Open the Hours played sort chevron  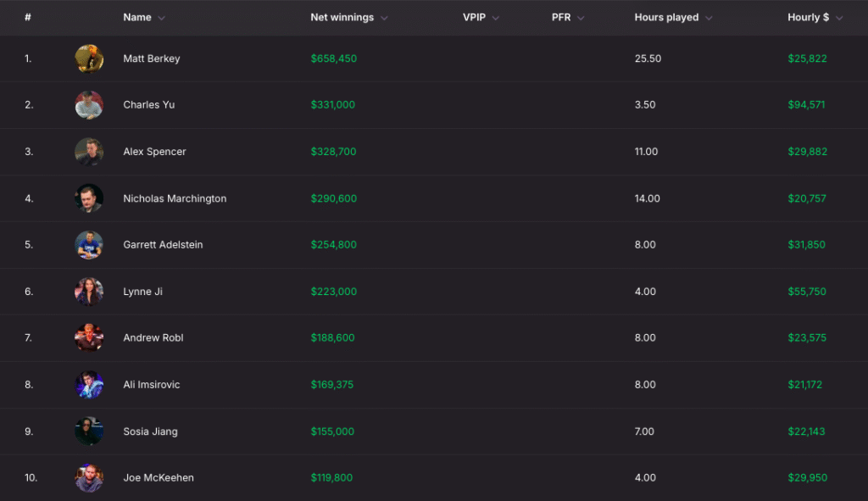709,19
